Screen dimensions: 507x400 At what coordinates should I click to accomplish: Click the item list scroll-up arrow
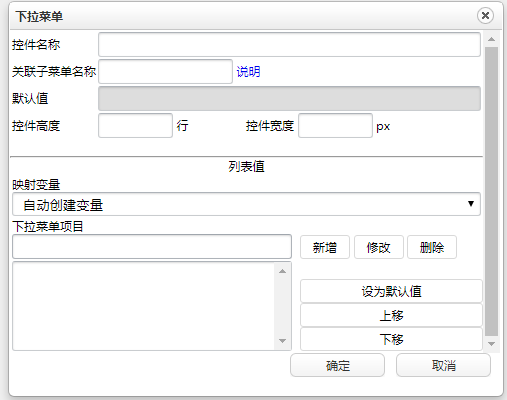point(283,271)
